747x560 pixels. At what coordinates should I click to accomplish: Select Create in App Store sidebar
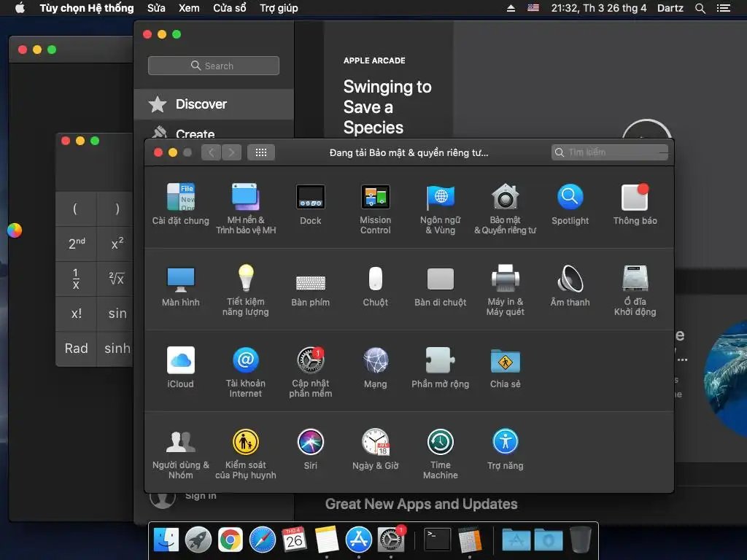[x=214, y=133]
